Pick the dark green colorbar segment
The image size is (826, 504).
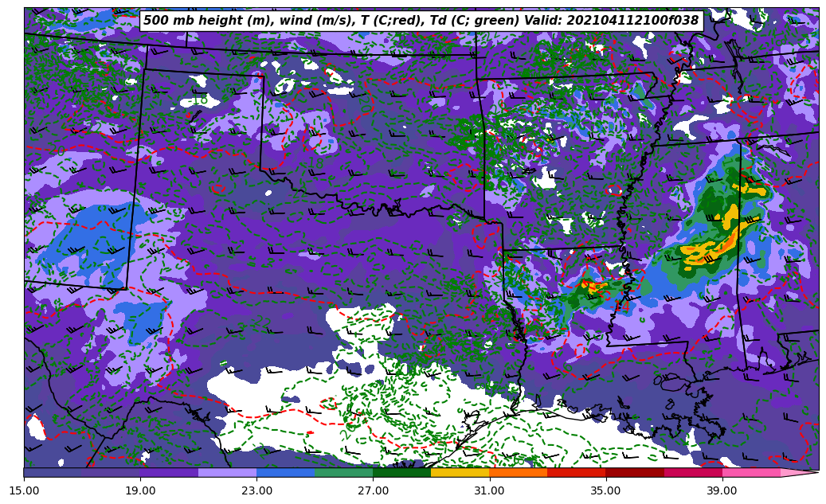pos(401,472)
